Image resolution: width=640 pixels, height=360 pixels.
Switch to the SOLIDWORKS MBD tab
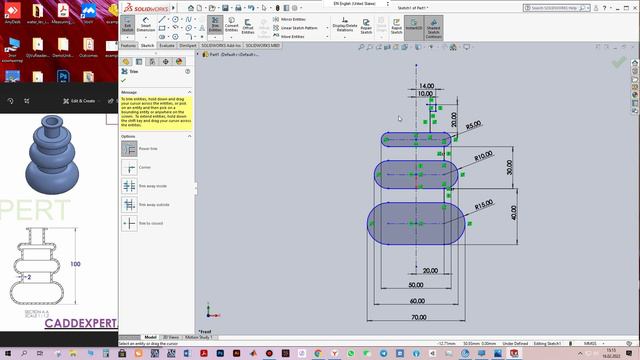(262, 46)
